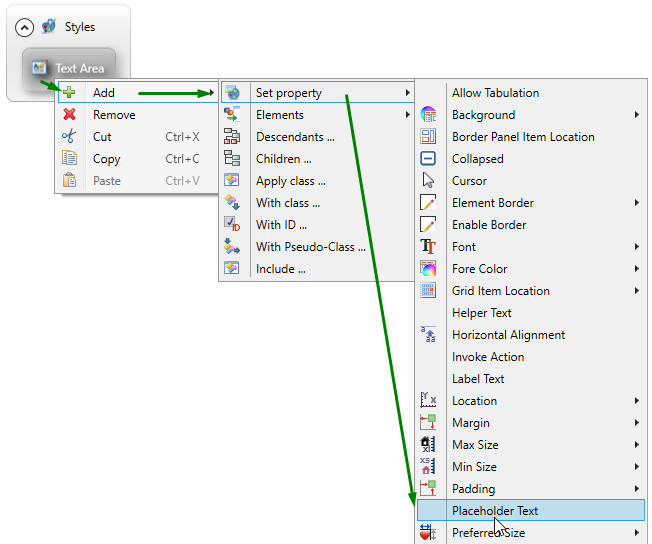Click the Font 'T' icon
The image size is (652, 544).
pyautogui.click(x=428, y=247)
